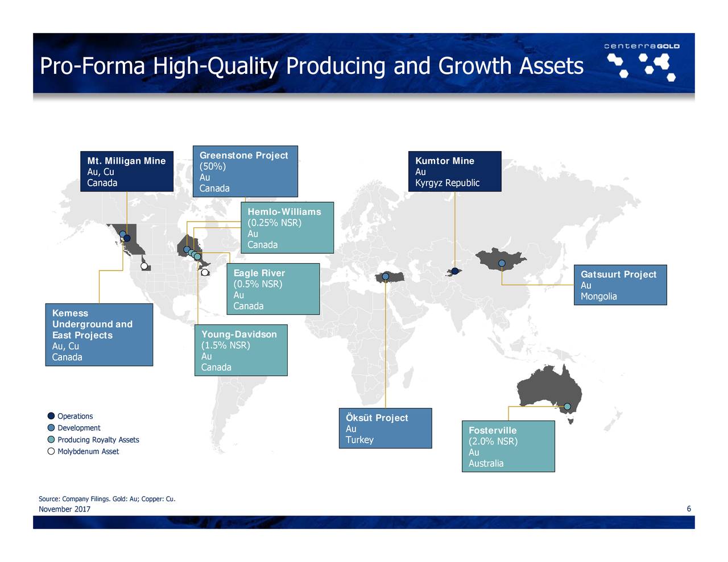This screenshot has width=728, height=562.
Task: Select the Mt. Milligan Mine label box
Action: [127, 172]
